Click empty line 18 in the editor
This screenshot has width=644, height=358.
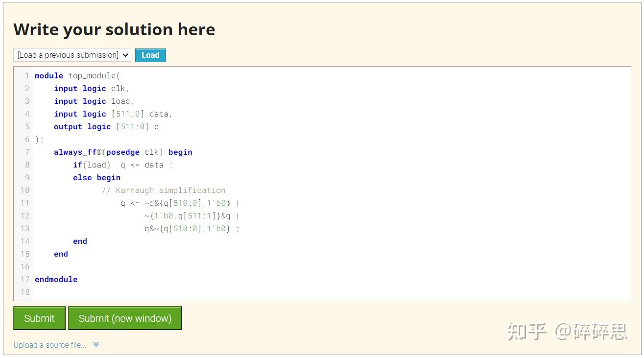tap(196, 292)
